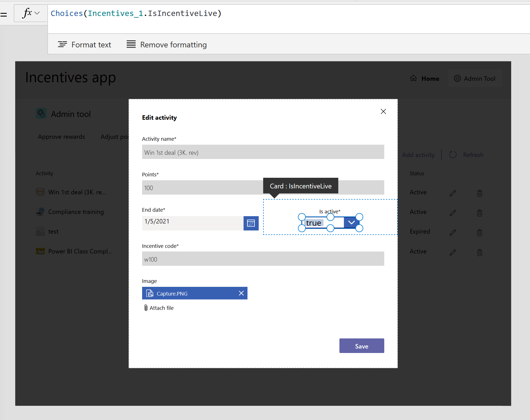Edit the Compliance training activity pencil
This screenshot has height=420, width=530.
coord(453,213)
